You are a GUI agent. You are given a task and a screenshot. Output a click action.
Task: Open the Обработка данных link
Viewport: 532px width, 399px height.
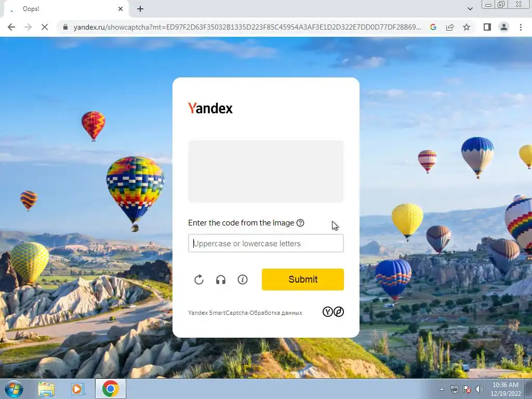276,313
